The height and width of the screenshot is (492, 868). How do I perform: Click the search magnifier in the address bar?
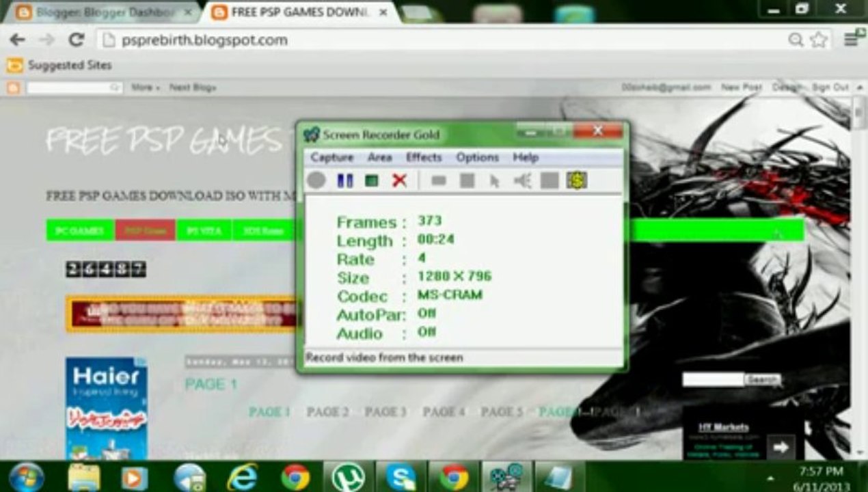pos(796,40)
